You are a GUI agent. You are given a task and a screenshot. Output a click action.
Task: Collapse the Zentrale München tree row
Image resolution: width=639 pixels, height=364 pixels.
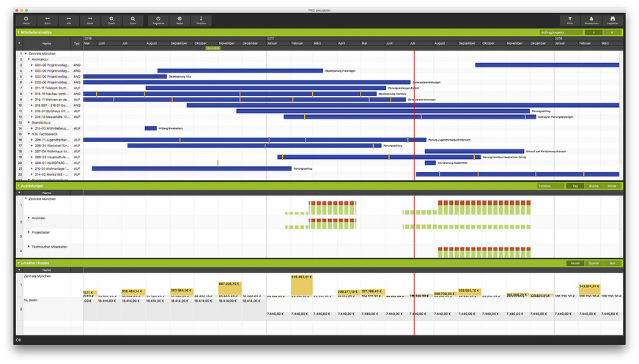click(x=26, y=53)
